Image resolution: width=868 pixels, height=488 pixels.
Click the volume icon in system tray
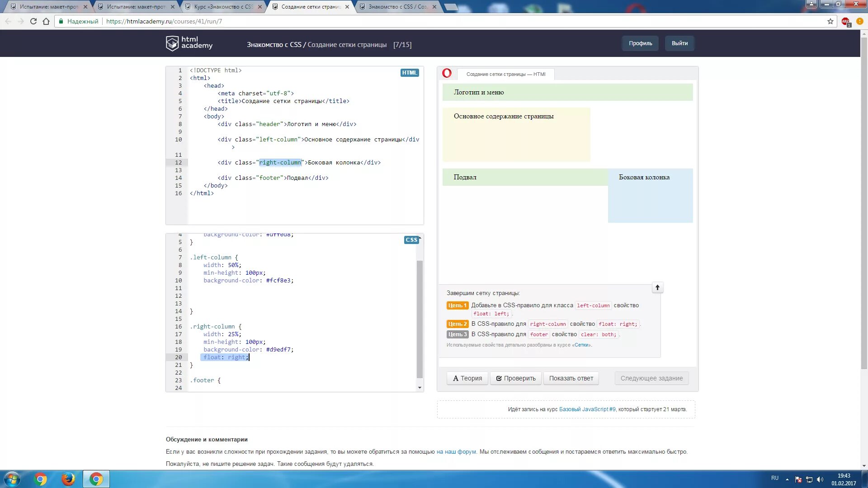[x=820, y=479]
